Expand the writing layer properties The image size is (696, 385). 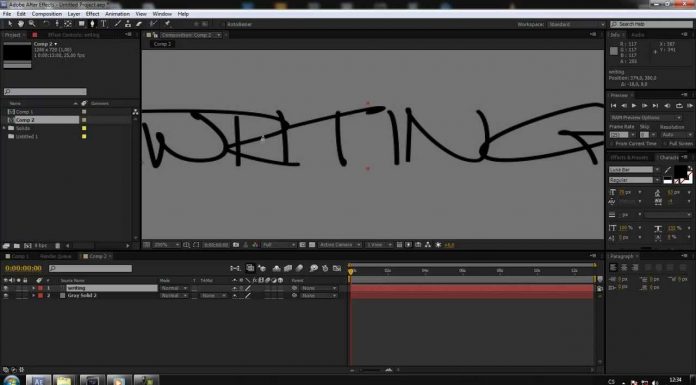pos(33,288)
